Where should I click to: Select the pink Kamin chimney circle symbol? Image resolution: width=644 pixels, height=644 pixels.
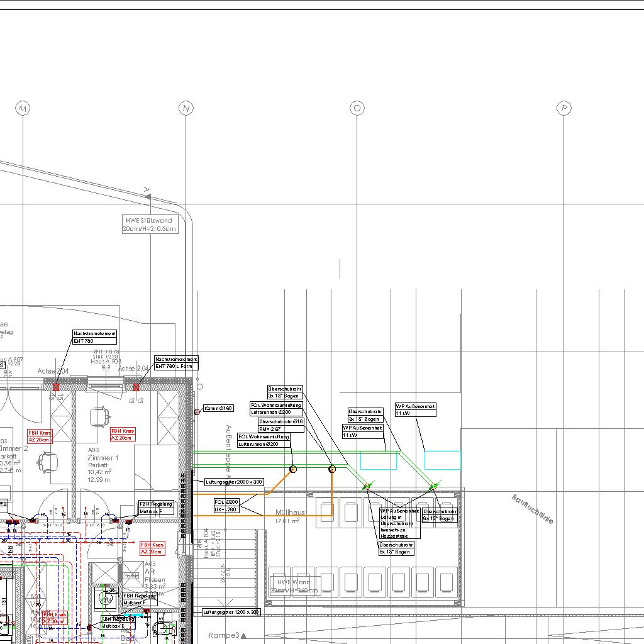tap(197, 411)
